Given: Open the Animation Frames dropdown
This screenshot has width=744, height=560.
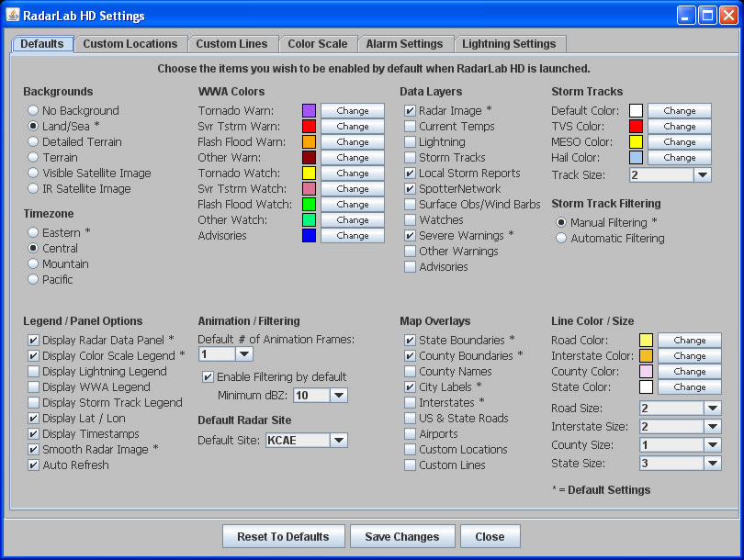Looking at the screenshot, I should [x=226, y=354].
